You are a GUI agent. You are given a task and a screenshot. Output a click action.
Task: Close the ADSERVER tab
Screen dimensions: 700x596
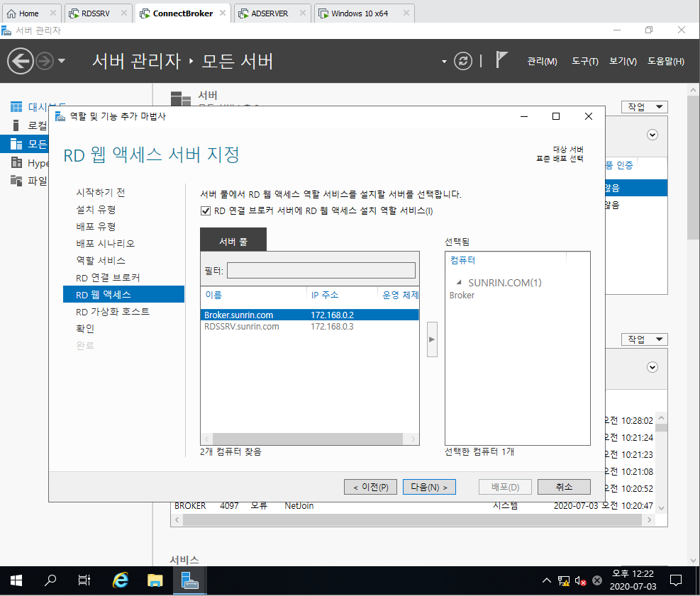pos(303,13)
